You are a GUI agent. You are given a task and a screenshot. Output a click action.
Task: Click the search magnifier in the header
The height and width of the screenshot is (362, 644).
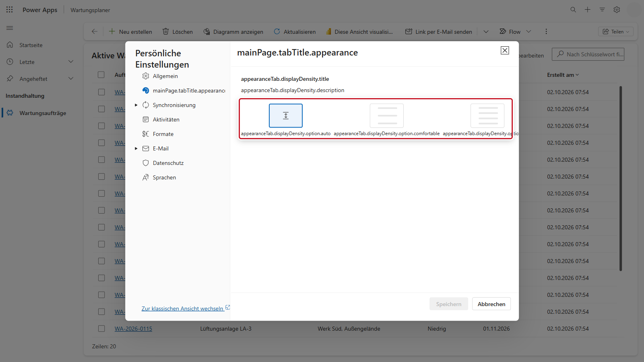[573, 10]
